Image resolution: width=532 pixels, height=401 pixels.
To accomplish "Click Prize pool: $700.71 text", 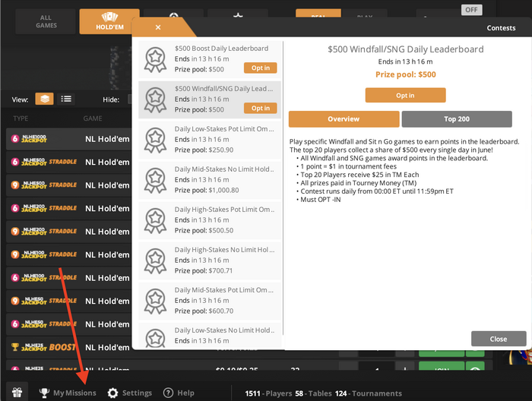I will coord(204,271).
